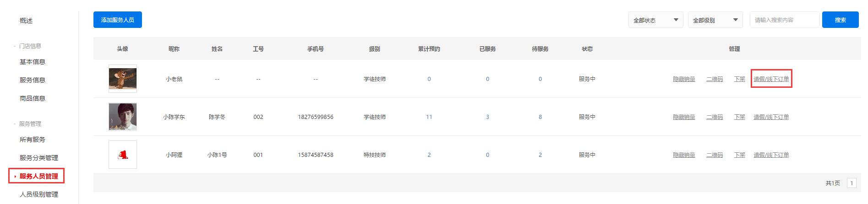The image size is (868, 204).
Task: Click status 服务中 for 小老鼠
Action: (587, 79)
